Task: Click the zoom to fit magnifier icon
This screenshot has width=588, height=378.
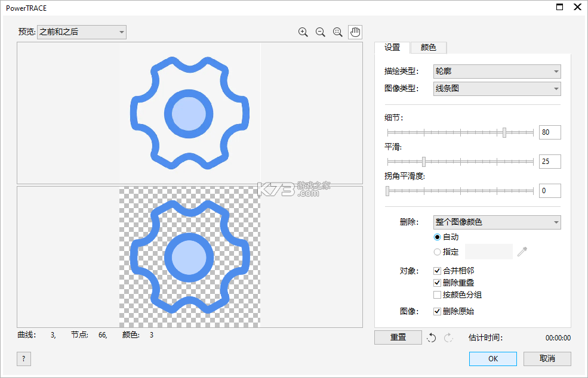Action: (x=337, y=32)
